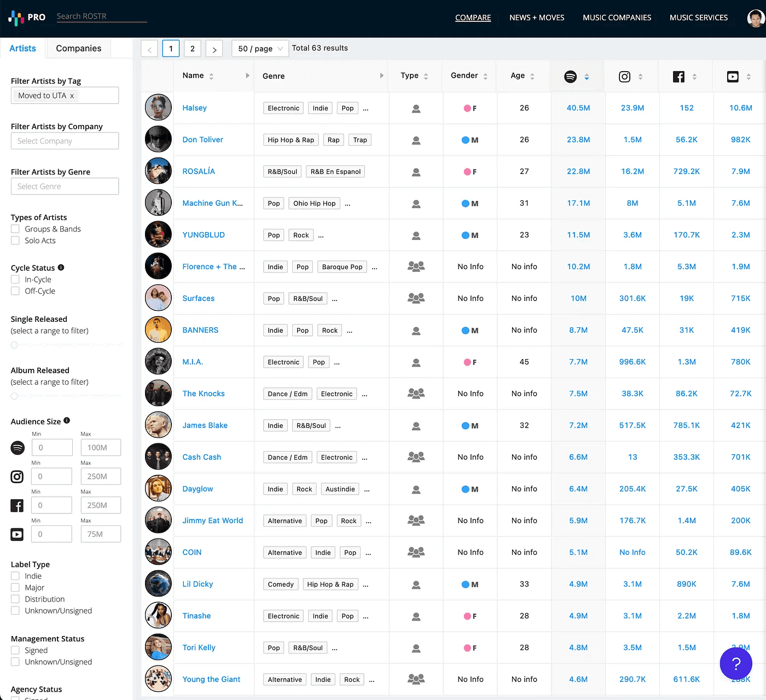The height and width of the screenshot is (700, 766).
Task: Switch to the Companies tab
Action: coord(79,48)
